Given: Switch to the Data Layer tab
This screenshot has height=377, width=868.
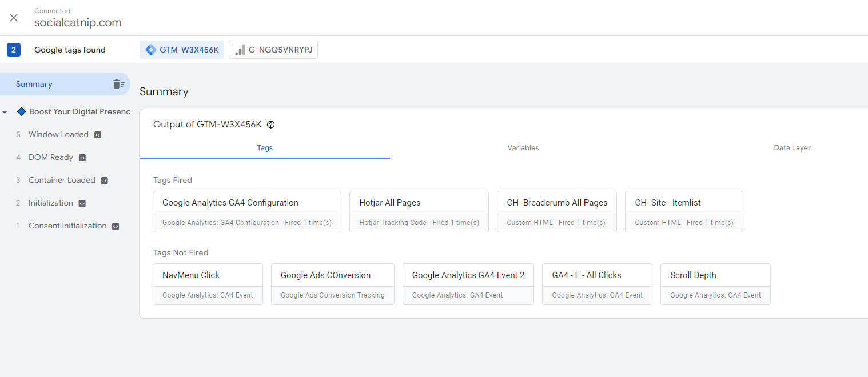Looking at the screenshot, I should coord(792,147).
